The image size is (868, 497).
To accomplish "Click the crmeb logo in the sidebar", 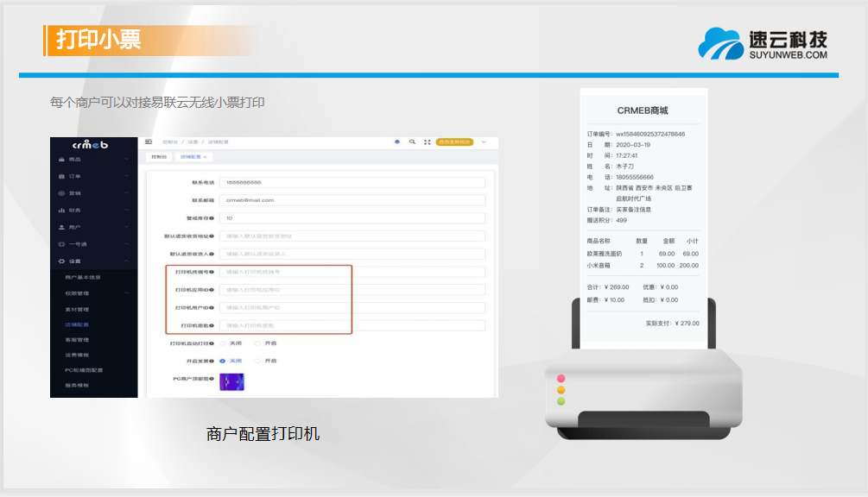I will [90, 145].
